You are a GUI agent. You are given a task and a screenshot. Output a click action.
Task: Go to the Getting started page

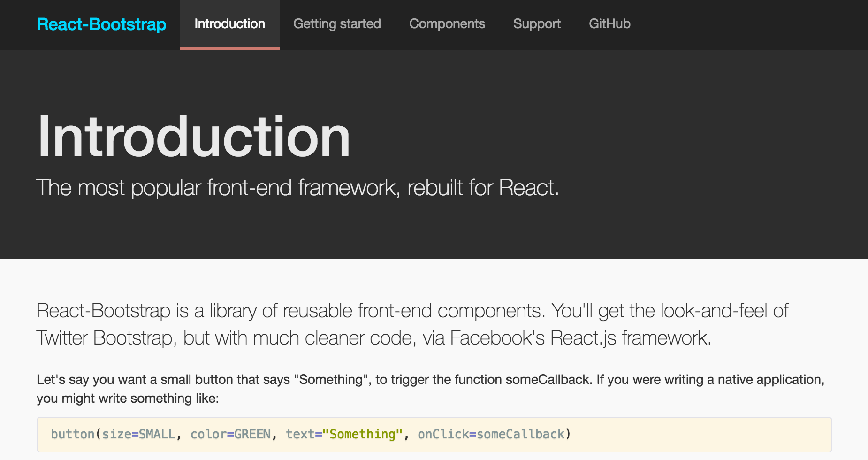pyautogui.click(x=337, y=24)
